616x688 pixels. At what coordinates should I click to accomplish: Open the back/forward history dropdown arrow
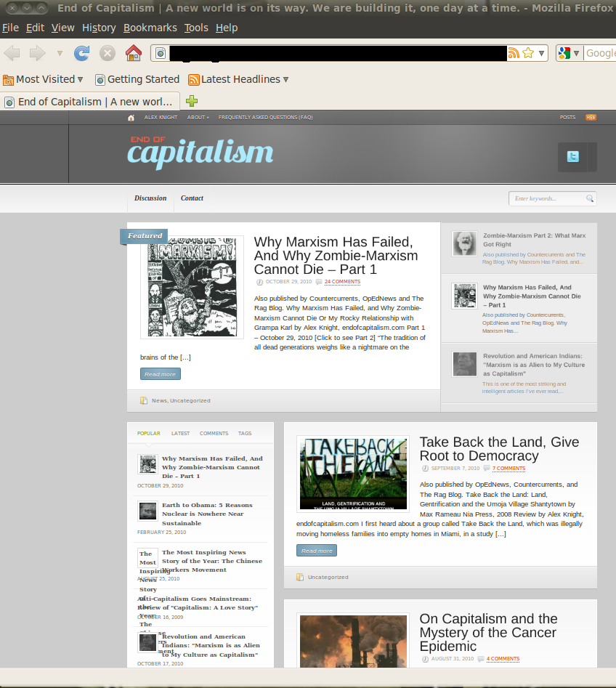coord(60,53)
